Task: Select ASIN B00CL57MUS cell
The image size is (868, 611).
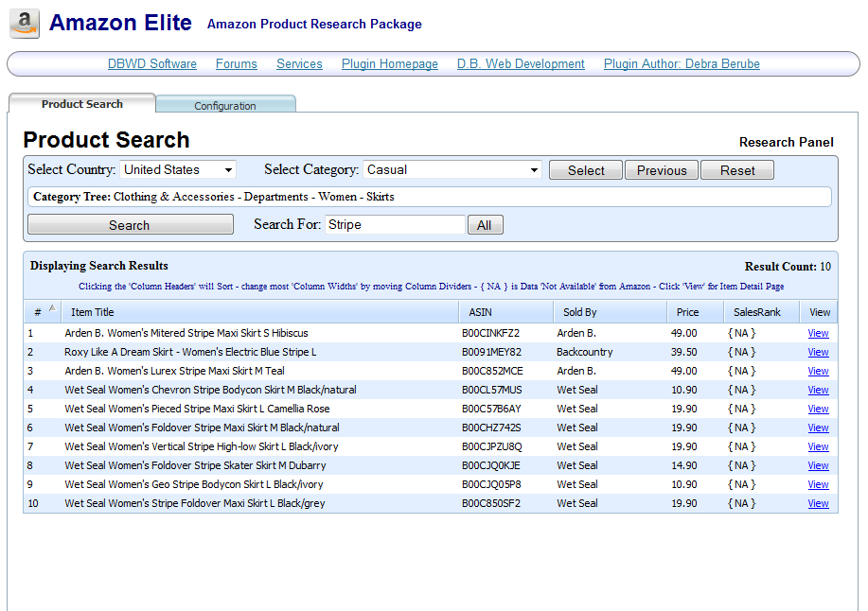Action: 491,390
